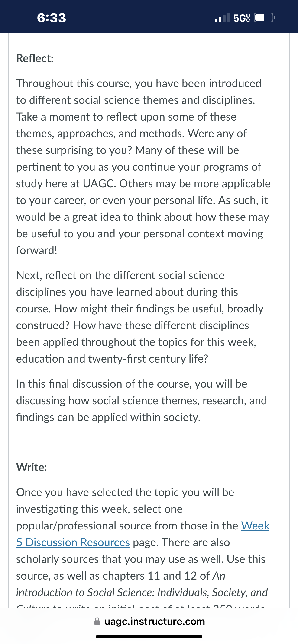Tap the paragraph starting 'Throughout this course'
Viewport: 298px width, 644px height.
click(x=143, y=167)
